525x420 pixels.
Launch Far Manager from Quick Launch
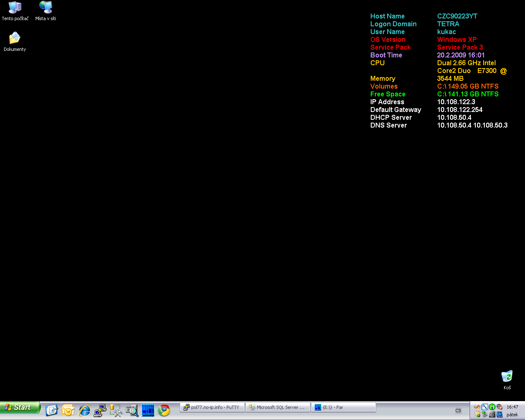coord(148,410)
